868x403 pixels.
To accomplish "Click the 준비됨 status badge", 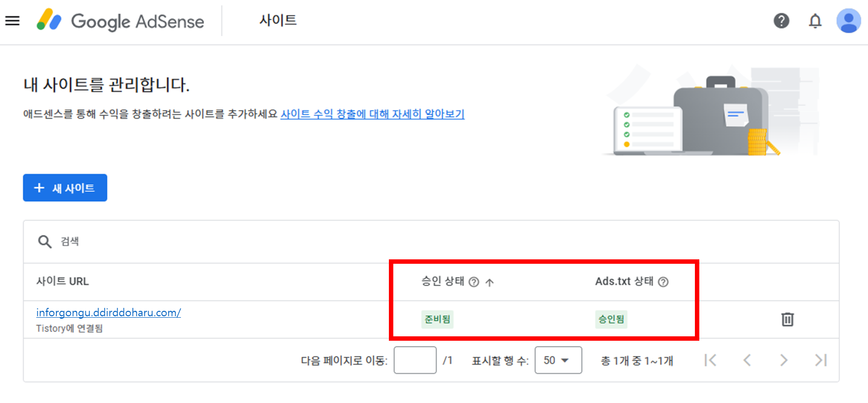I will point(437,319).
